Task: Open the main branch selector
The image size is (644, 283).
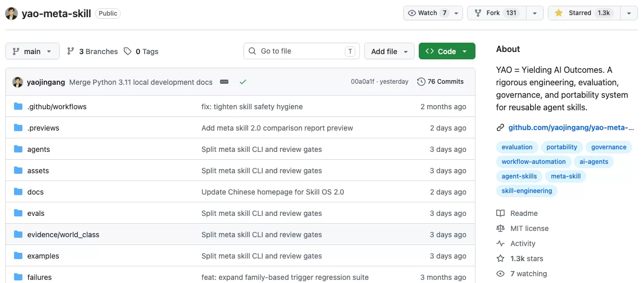Action: [x=32, y=51]
